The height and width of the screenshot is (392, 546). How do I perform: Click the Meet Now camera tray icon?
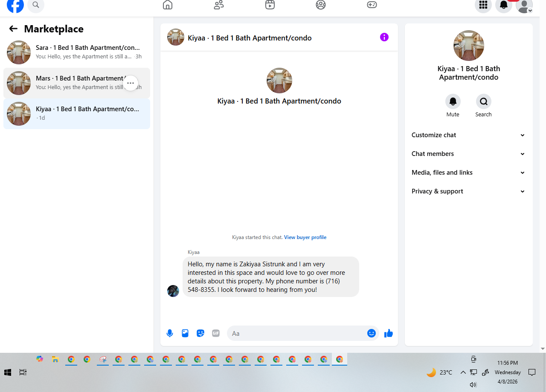coord(473,359)
